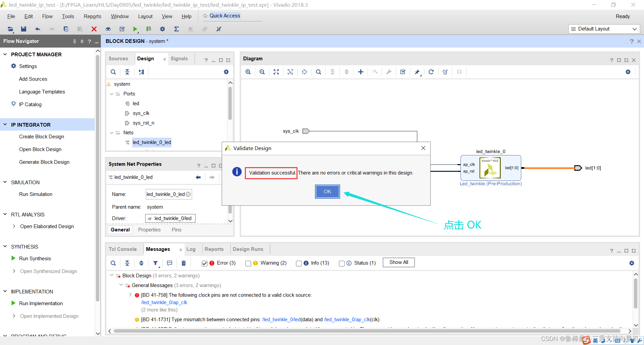Switch to the Sources tab
This screenshot has width=644, height=345.
tap(118, 59)
